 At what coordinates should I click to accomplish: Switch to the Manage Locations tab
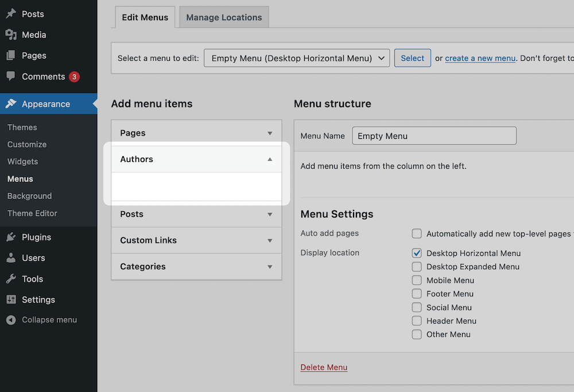(224, 17)
